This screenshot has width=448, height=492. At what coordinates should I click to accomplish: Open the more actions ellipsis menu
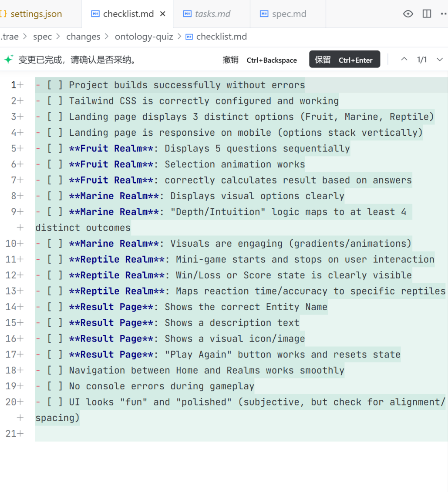(444, 14)
